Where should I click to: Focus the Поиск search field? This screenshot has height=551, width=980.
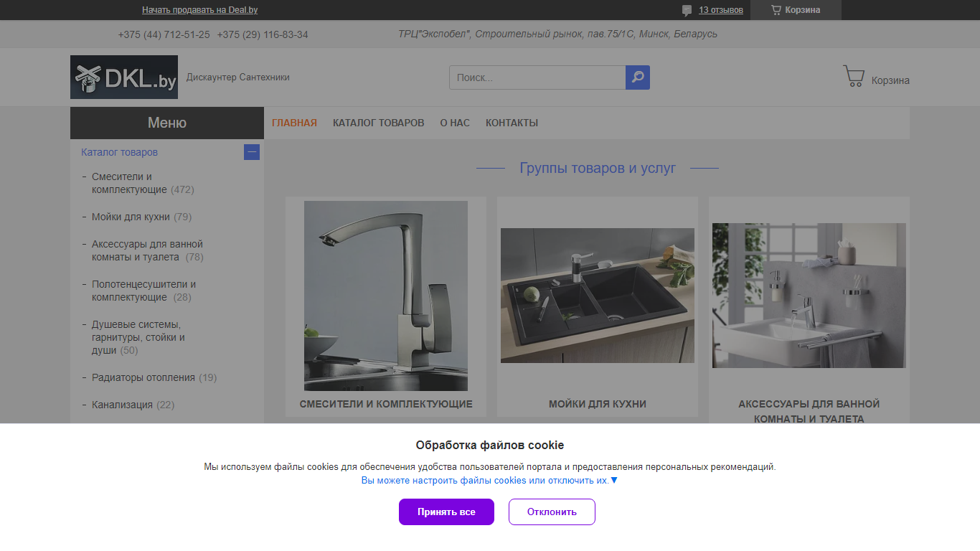pyautogui.click(x=537, y=77)
